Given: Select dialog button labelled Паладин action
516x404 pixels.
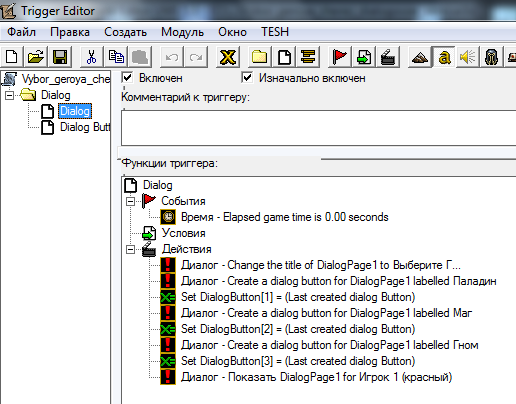Looking at the screenshot, I should click(339, 281).
